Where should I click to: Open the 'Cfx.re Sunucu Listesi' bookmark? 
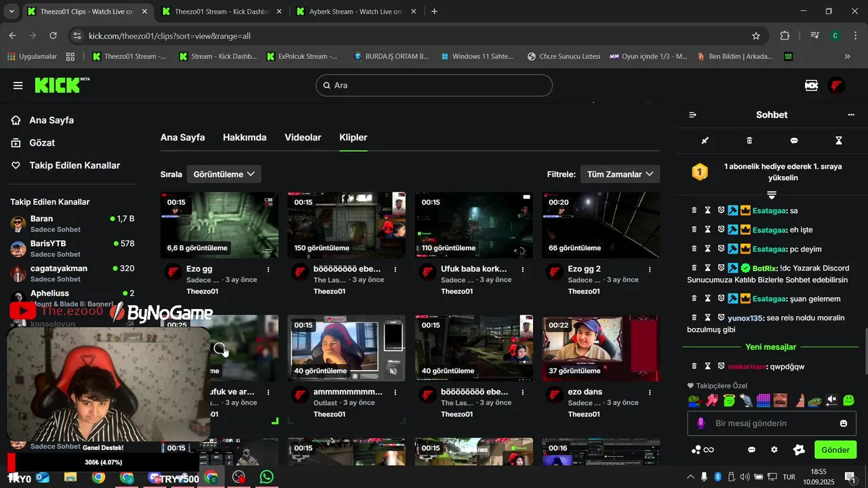(564, 56)
